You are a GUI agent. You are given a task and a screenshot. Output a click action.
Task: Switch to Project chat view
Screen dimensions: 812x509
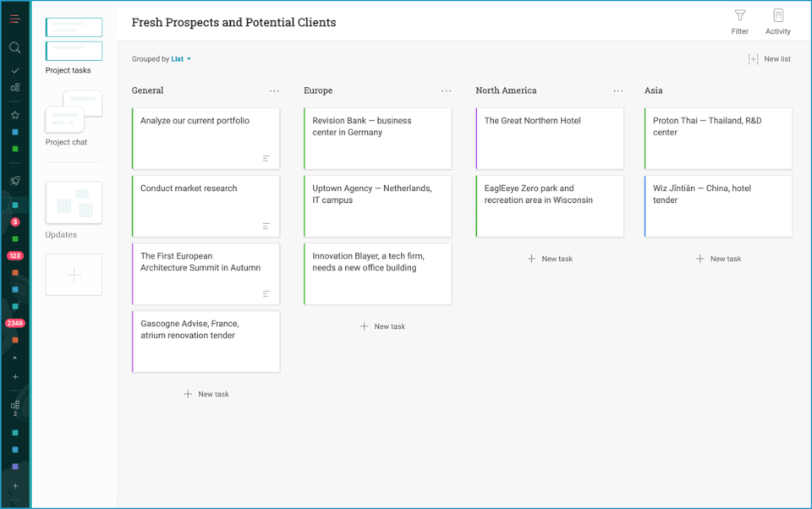(x=74, y=112)
